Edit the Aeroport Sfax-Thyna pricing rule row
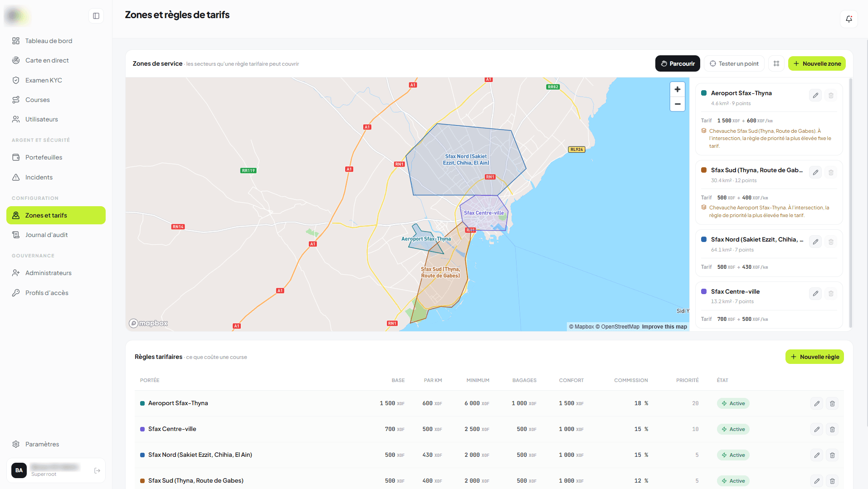The image size is (868, 489). point(817,403)
